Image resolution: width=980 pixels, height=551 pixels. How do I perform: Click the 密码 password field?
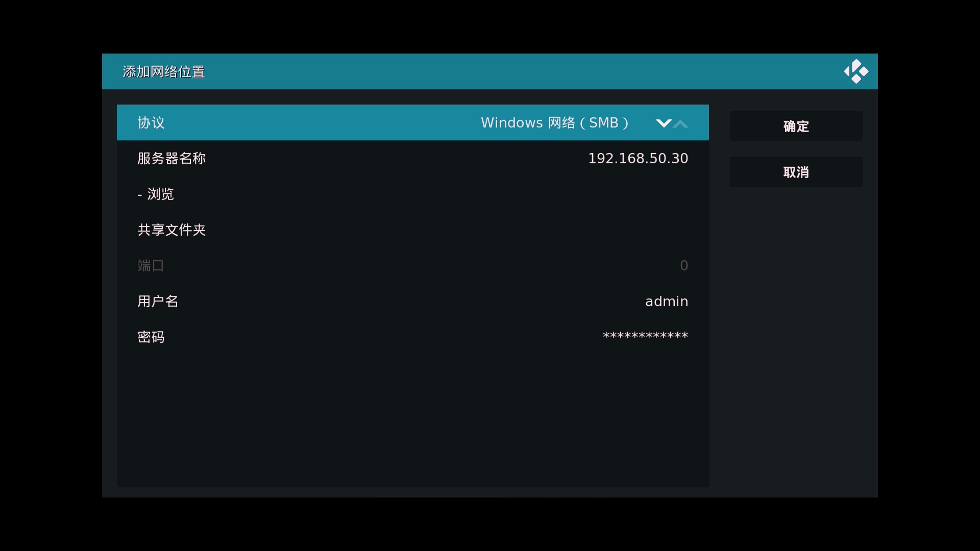pos(357,337)
